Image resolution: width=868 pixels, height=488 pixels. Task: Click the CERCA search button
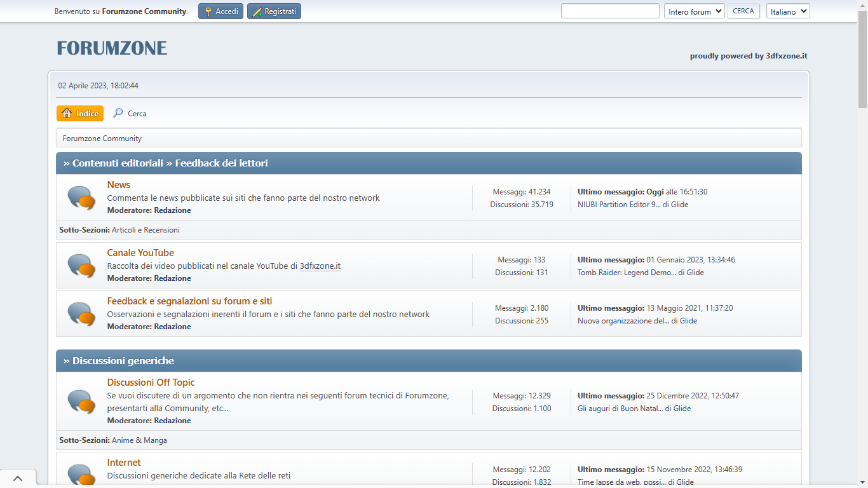[743, 11]
